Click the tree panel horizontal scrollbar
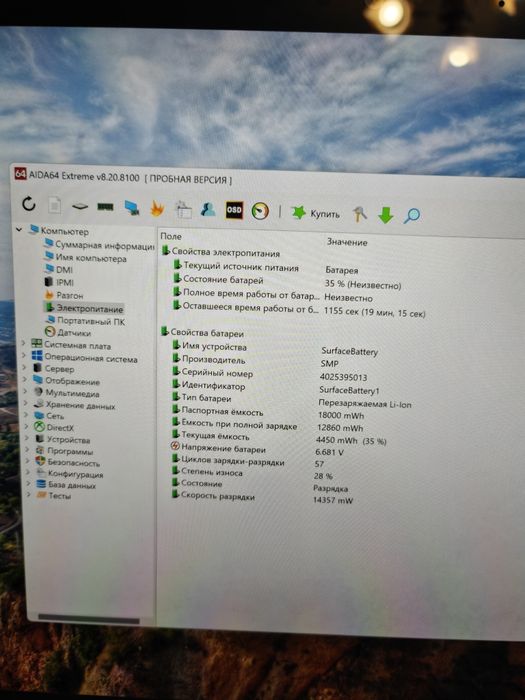The width and height of the screenshot is (525, 700). pyautogui.click(x=89, y=619)
